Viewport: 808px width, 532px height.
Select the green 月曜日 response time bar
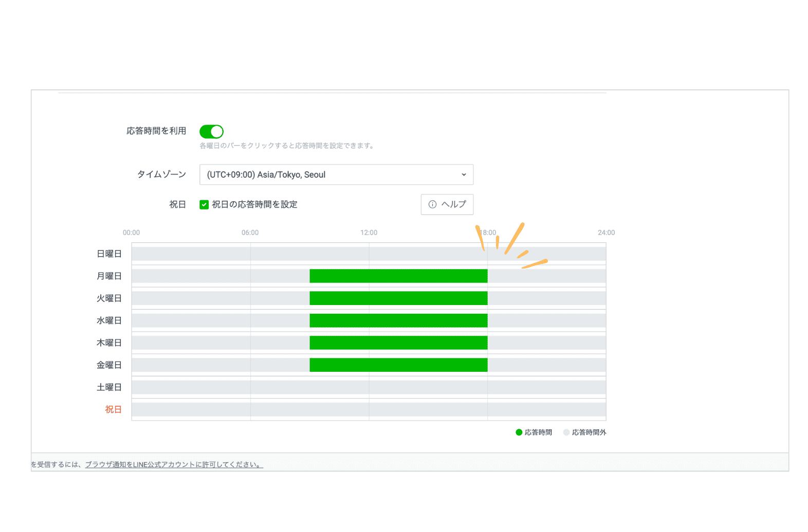pos(398,276)
